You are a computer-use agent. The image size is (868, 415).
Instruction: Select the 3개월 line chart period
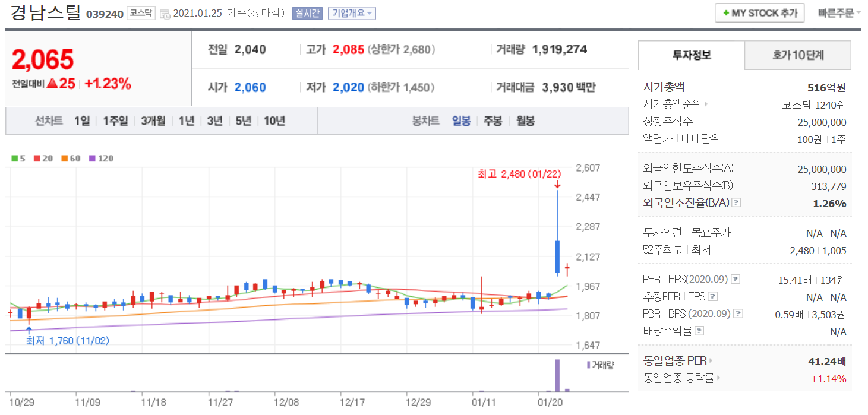[153, 121]
